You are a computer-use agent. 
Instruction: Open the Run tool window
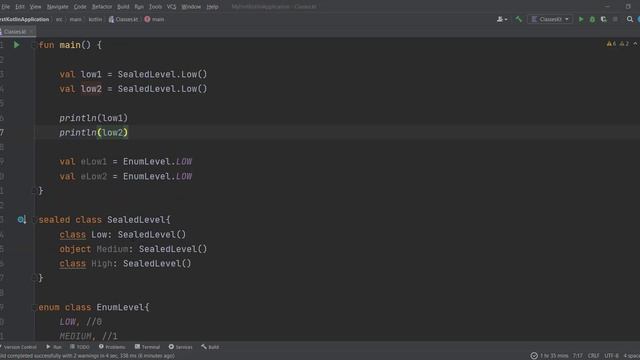tap(54, 347)
